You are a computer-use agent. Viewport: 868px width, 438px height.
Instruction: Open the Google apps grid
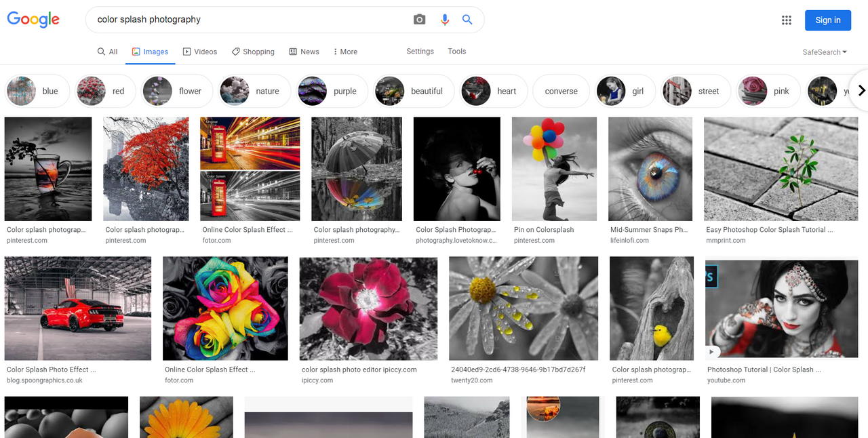click(787, 20)
